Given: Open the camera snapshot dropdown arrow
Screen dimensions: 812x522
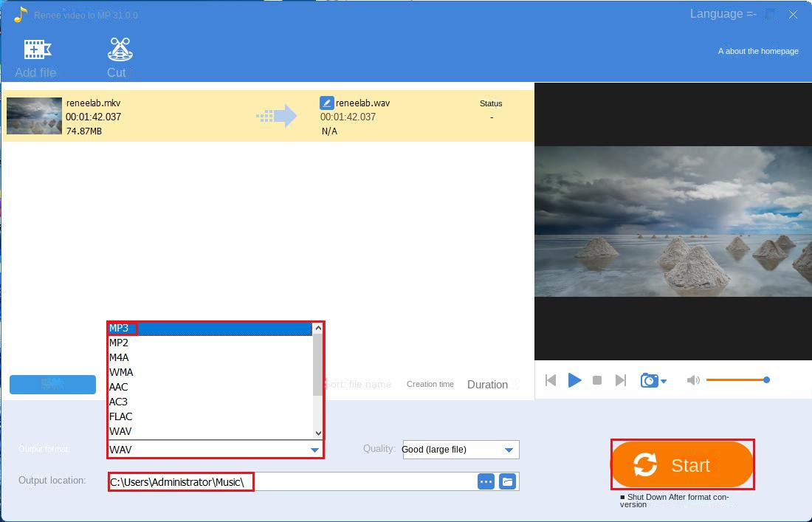Looking at the screenshot, I should [664, 382].
